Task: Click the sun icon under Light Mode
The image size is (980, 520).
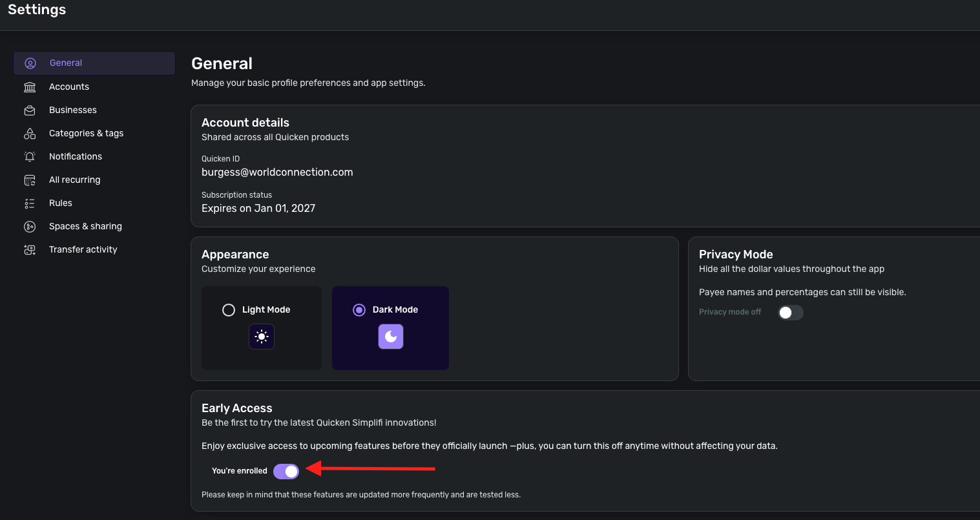Action: [262, 337]
